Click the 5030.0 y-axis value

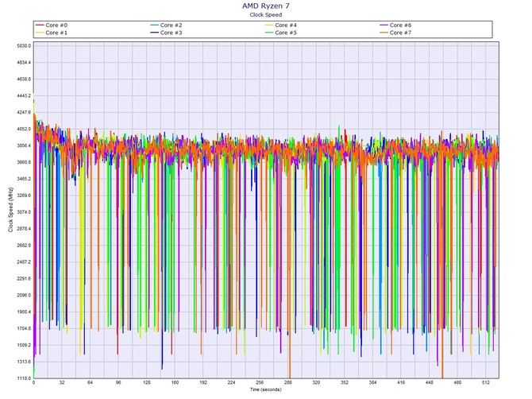coord(24,46)
